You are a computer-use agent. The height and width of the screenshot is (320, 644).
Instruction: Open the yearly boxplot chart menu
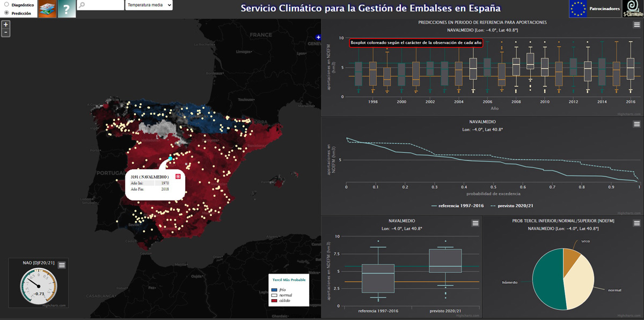click(x=636, y=25)
